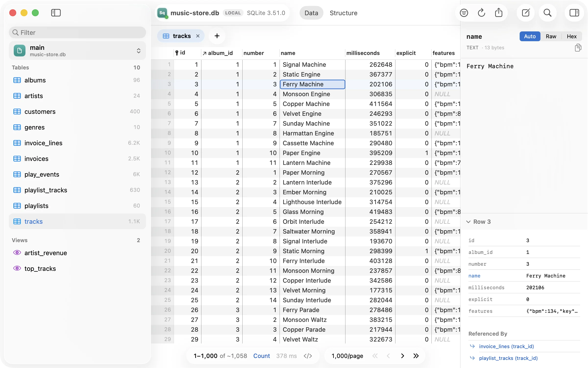Open the invoice_lines table
This screenshot has height=368, width=588.
point(77,143)
